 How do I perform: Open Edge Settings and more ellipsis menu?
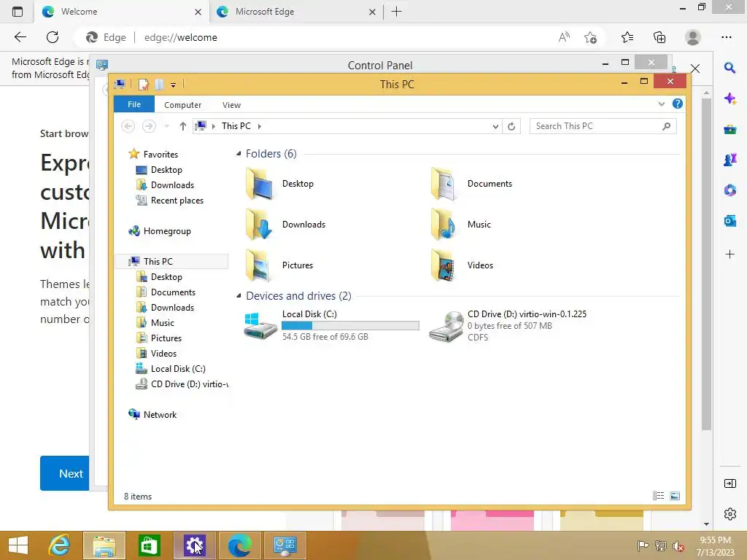click(x=726, y=37)
